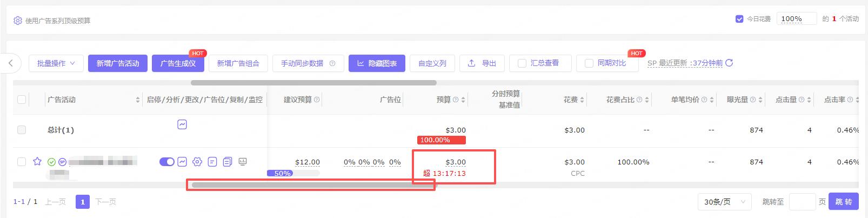Copy the campaign using the duplicate icon
This screenshot has width=868, height=218.
(228, 161)
